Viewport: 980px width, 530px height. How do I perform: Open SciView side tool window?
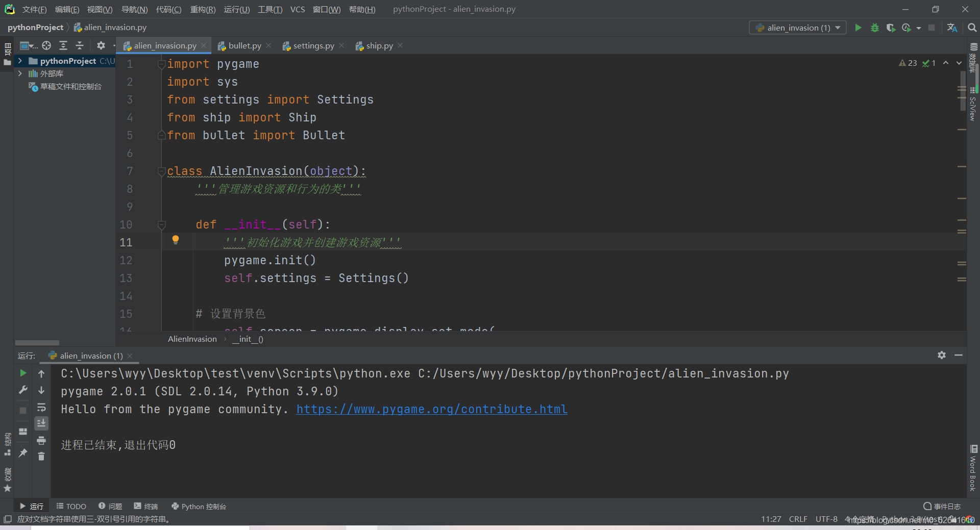[973, 104]
